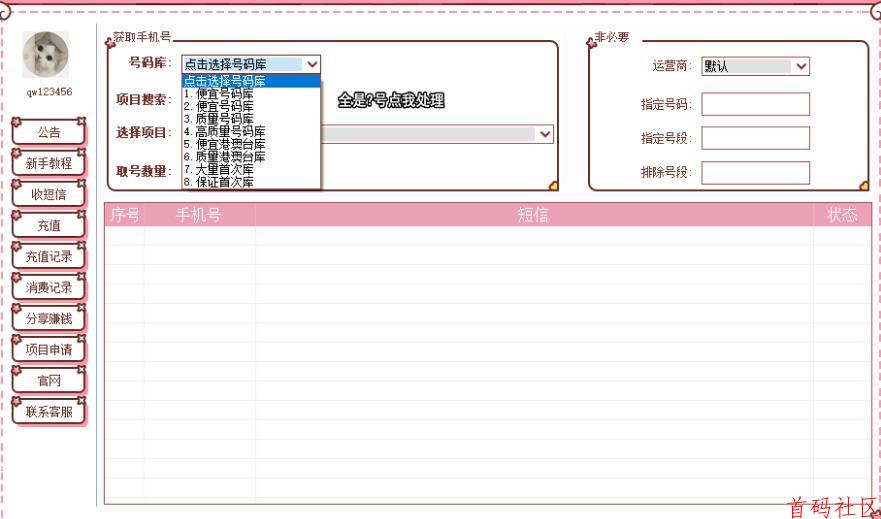Screen dimensions: 881x519
Task: Click into the 排除号段 input field
Action: [x=755, y=172]
